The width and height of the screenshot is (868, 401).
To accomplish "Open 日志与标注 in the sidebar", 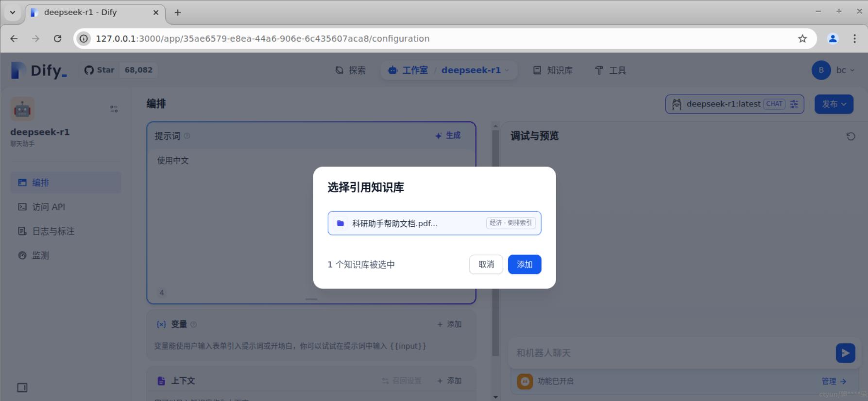I will 53,231.
